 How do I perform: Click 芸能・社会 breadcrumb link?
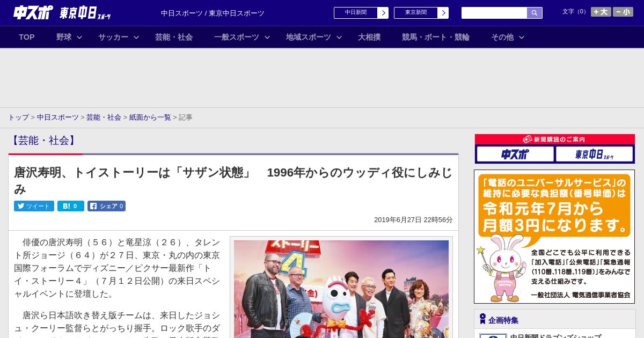(104, 117)
